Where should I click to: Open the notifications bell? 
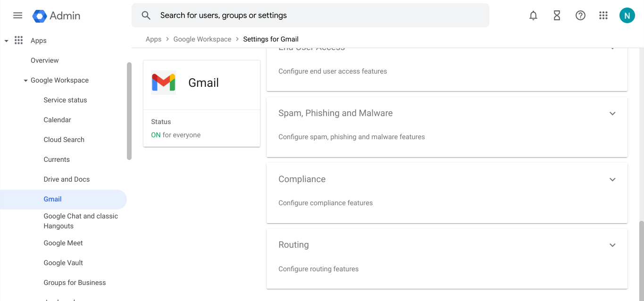click(x=533, y=16)
